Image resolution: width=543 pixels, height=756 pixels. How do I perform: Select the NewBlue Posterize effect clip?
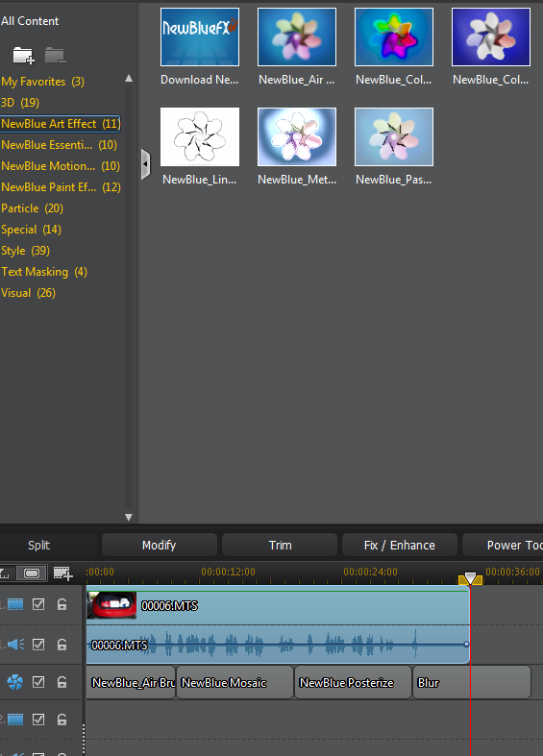click(x=353, y=682)
